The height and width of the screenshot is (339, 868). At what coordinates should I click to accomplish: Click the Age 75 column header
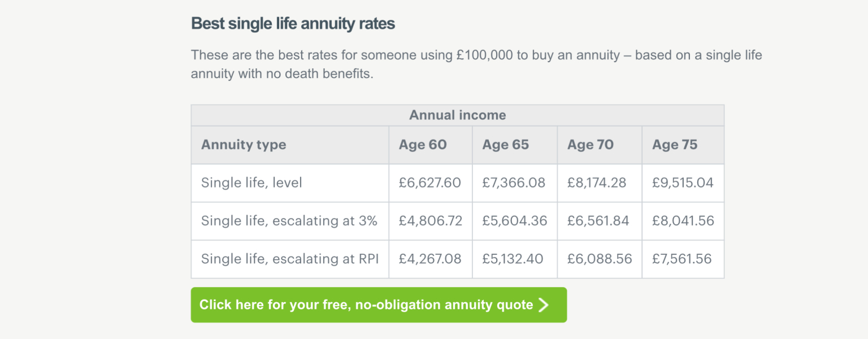675,145
